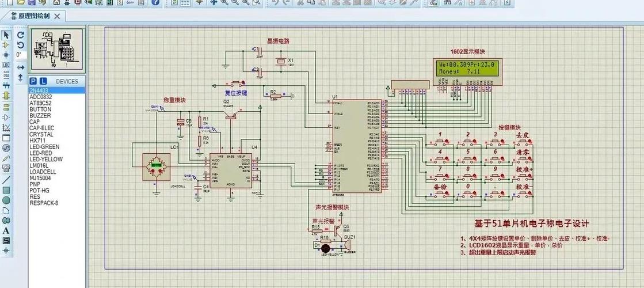Select the Virtual instruments mode tool

click(x=6, y=168)
